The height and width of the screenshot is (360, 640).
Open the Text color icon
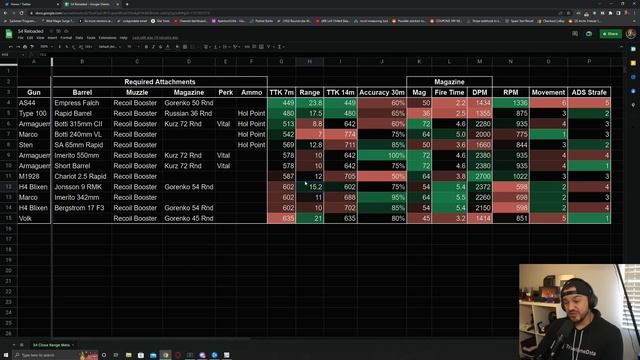[x=168, y=47]
